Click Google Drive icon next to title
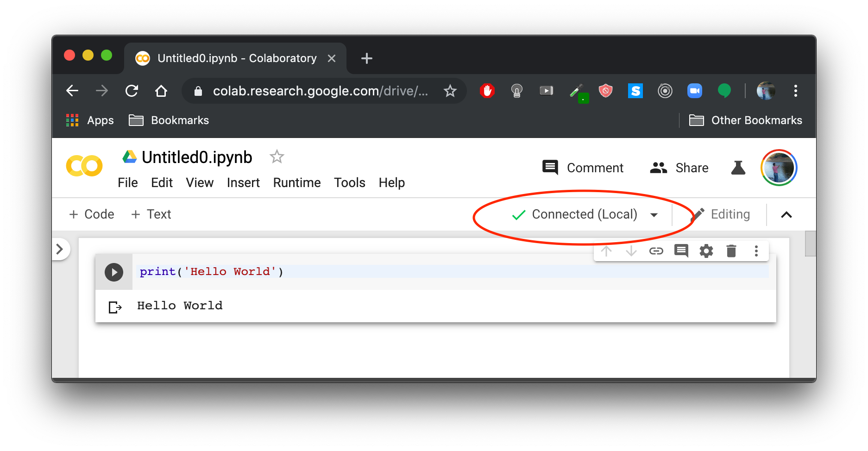 130,157
